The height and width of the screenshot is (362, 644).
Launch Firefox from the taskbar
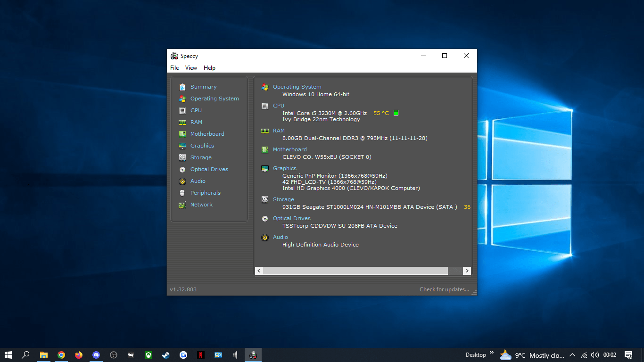click(x=79, y=355)
